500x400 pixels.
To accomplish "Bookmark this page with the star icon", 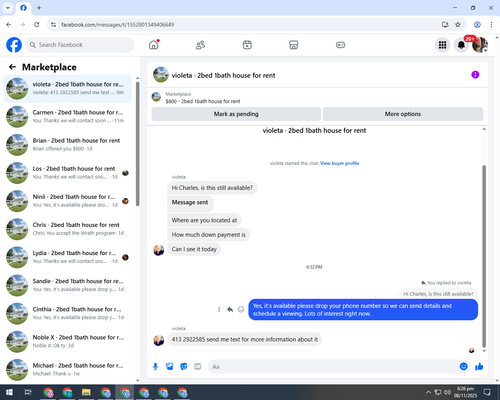I will [x=458, y=25].
